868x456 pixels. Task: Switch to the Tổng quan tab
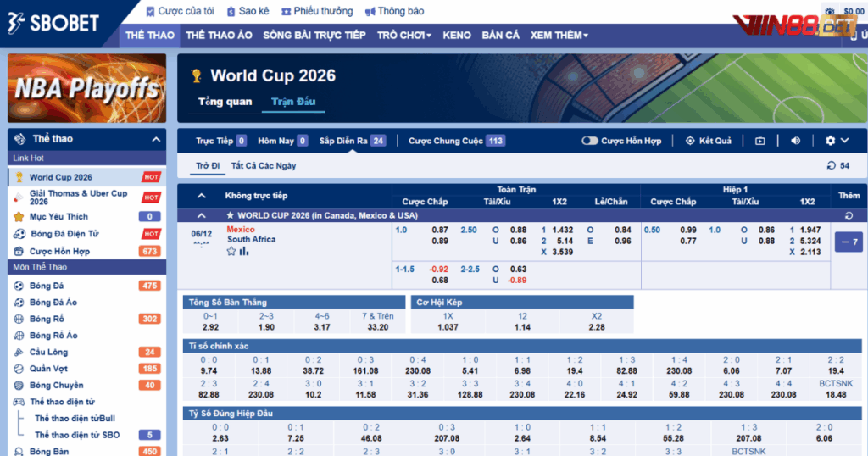pyautogui.click(x=225, y=102)
